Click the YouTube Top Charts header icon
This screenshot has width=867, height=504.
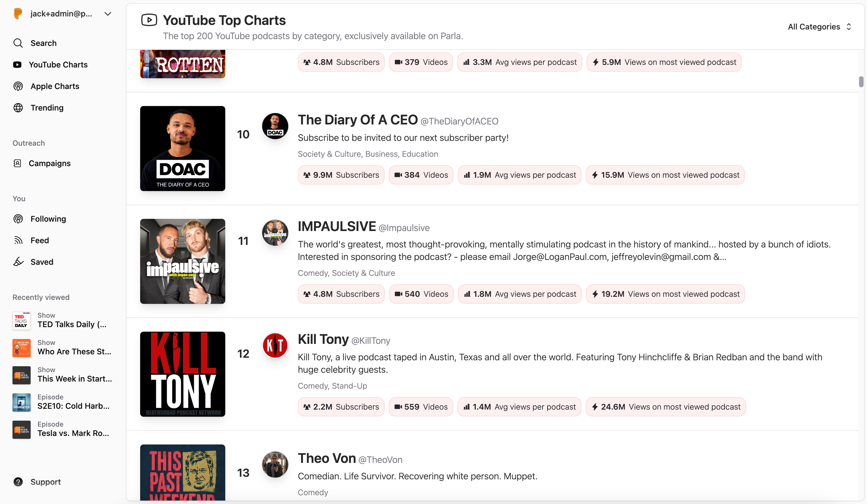pos(149,20)
